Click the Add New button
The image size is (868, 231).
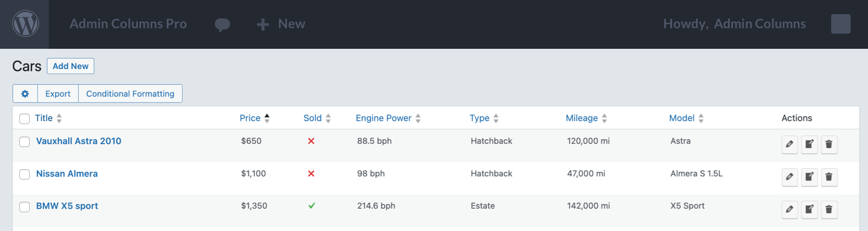(71, 66)
